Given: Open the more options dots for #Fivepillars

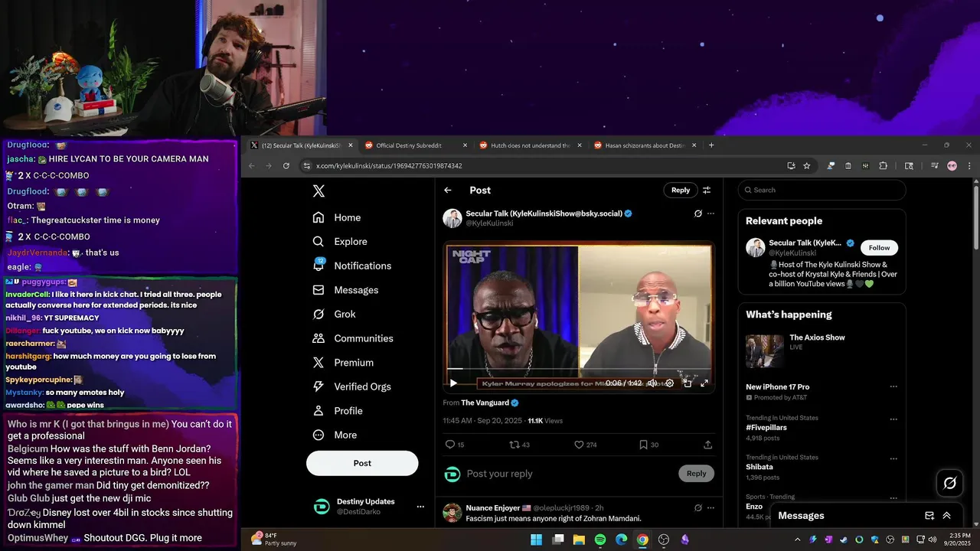Looking at the screenshot, I should tap(893, 419).
